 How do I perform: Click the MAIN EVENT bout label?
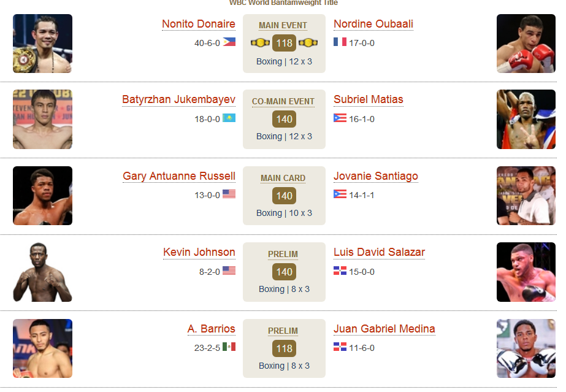click(x=283, y=25)
